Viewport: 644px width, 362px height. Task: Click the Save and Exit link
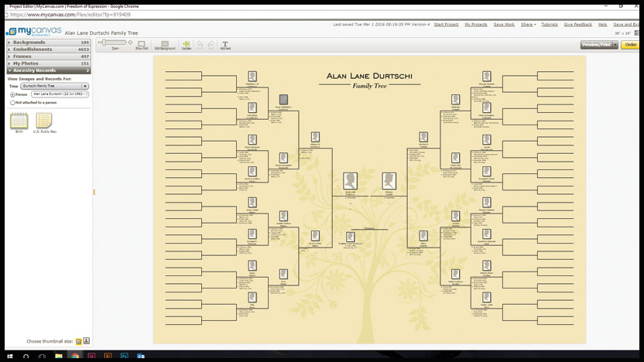coord(626,25)
